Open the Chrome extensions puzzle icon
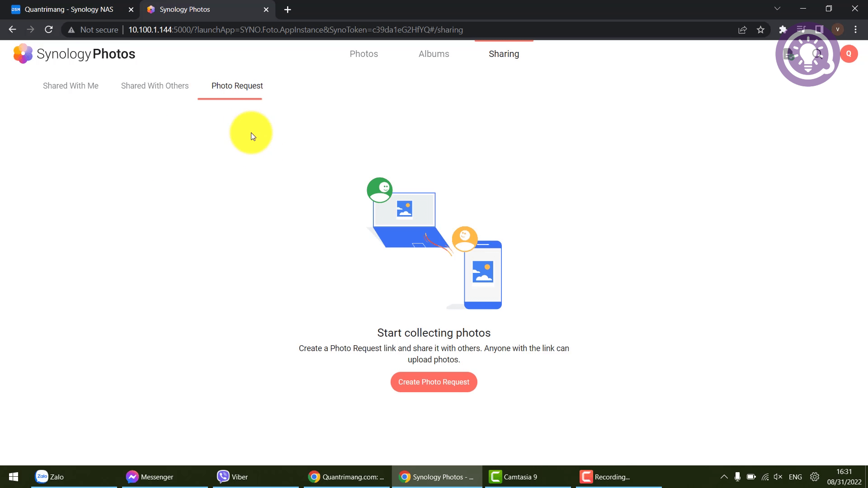Image resolution: width=868 pixels, height=488 pixels. click(783, 30)
